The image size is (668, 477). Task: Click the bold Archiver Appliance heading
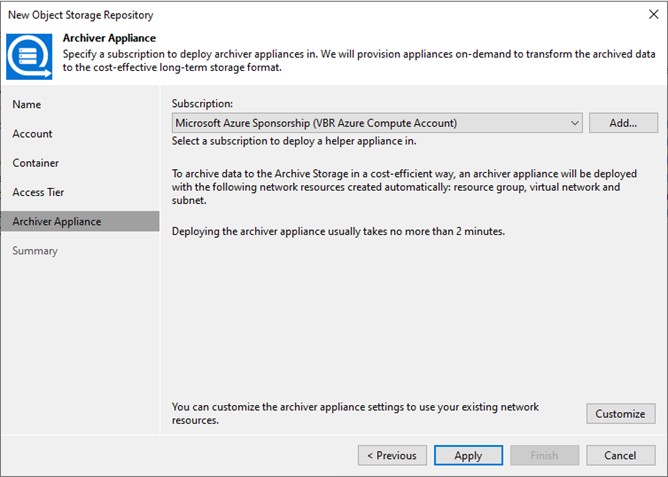click(x=109, y=38)
